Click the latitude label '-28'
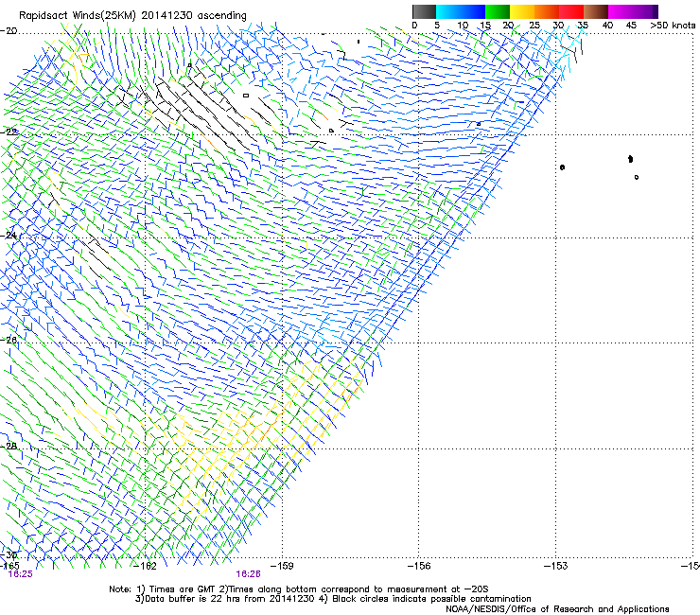Image resolution: width=700 pixels, height=615 pixels. pos(9,447)
